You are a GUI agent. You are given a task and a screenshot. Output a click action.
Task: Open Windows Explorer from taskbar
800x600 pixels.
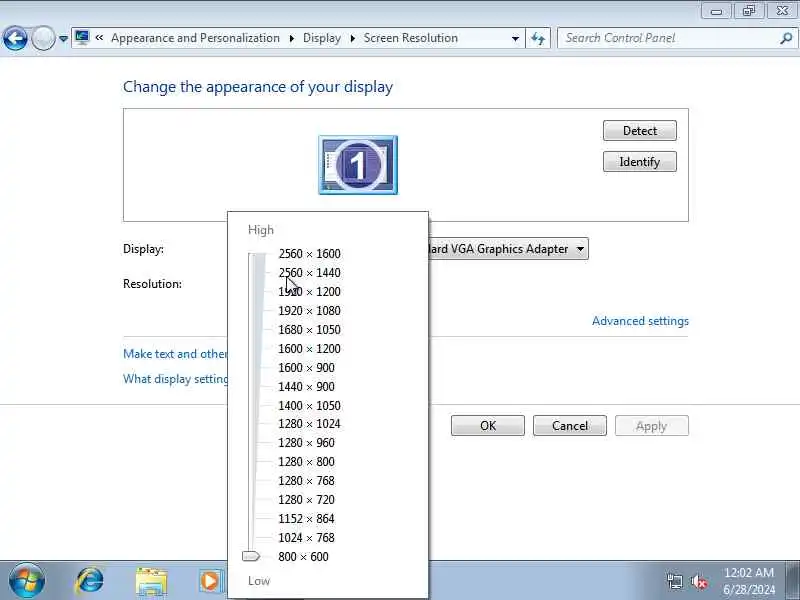[x=151, y=581]
